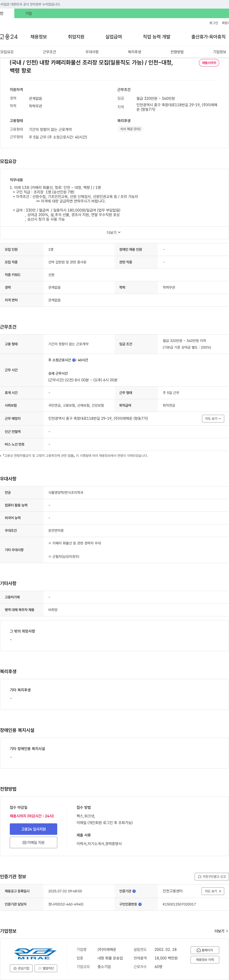Click the 군필자(남성의경우) preference line
The width and height of the screenshot is (229, 980).
click(x=64, y=557)
